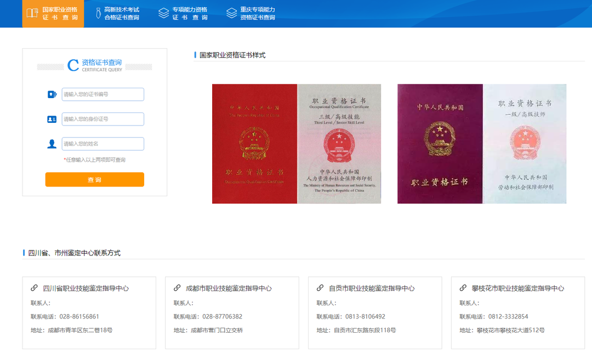
Task: Click the purple 一级/高级技师 certificate image
Action: click(482, 144)
